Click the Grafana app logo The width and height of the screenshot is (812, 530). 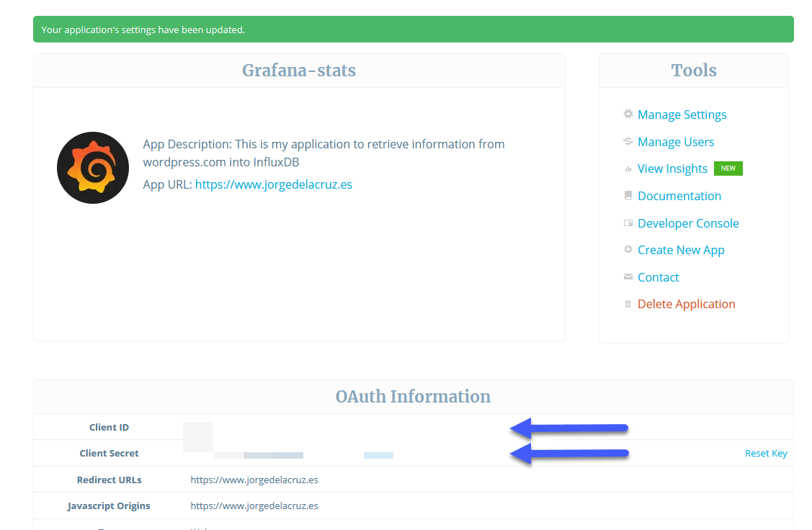click(93, 168)
